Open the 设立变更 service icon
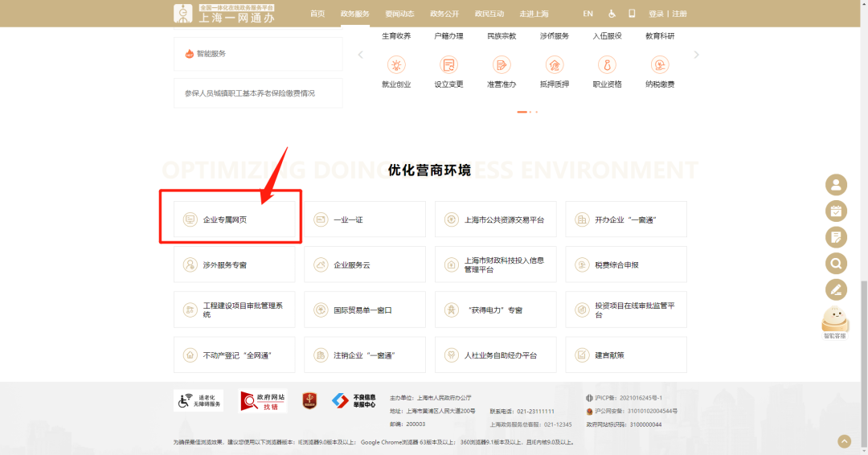The width and height of the screenshot is (868, 455). 448,65
